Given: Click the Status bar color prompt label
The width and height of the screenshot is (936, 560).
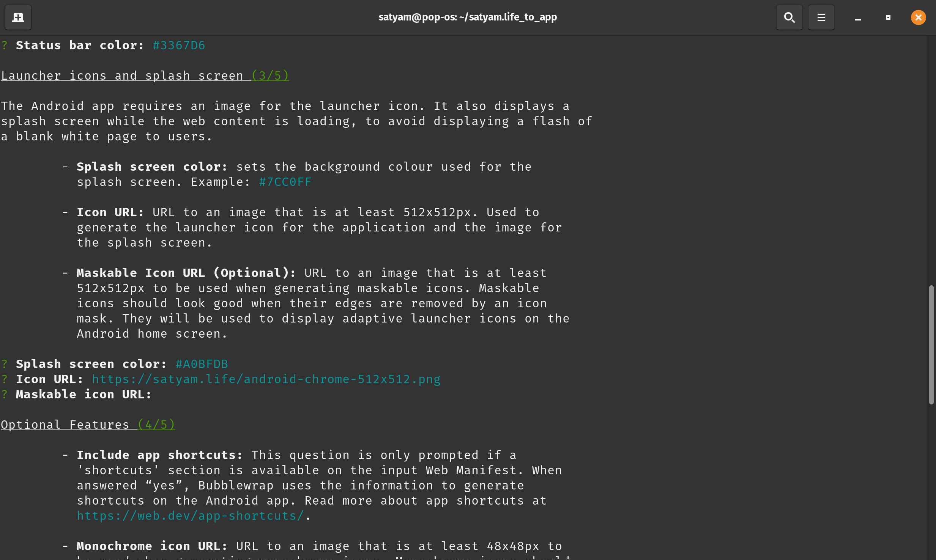Looking at the screenshot, I should point(80,46).
